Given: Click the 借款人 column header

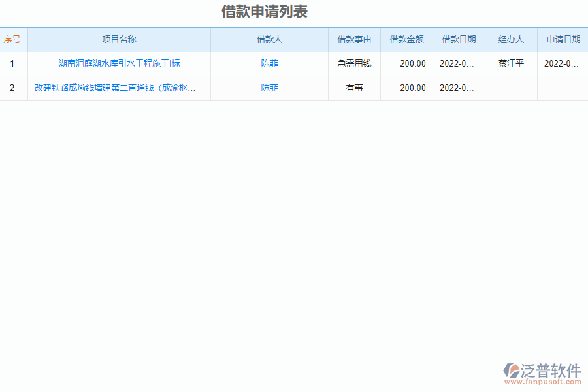Looking at the screenshot, I should point(269,39).
